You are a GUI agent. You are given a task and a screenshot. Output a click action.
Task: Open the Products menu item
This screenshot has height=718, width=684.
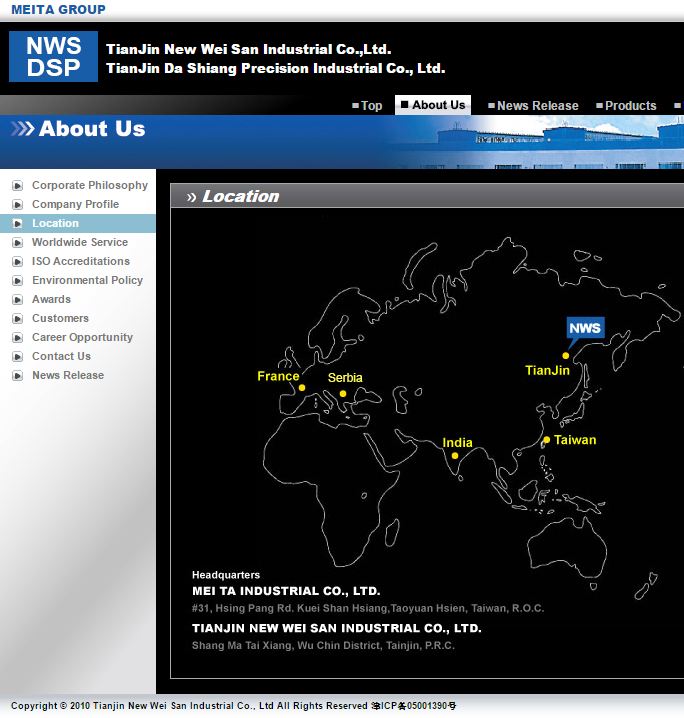click(626, 106)
